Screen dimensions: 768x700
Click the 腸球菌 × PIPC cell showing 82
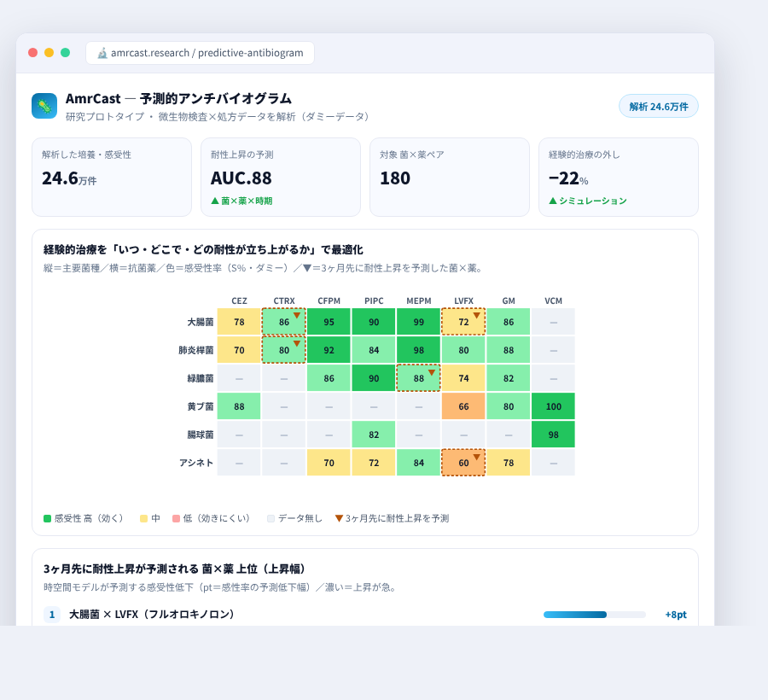[x=374, y=435]
